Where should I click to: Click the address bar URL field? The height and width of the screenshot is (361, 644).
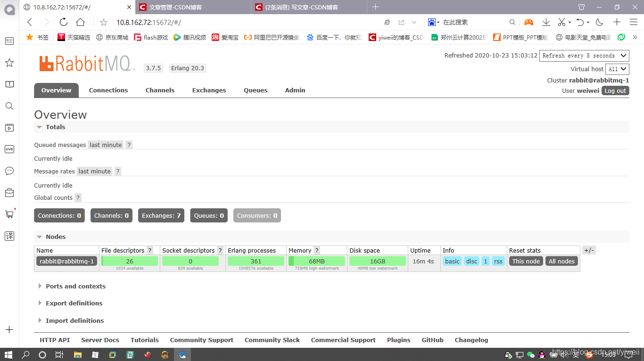pos(245,22)
